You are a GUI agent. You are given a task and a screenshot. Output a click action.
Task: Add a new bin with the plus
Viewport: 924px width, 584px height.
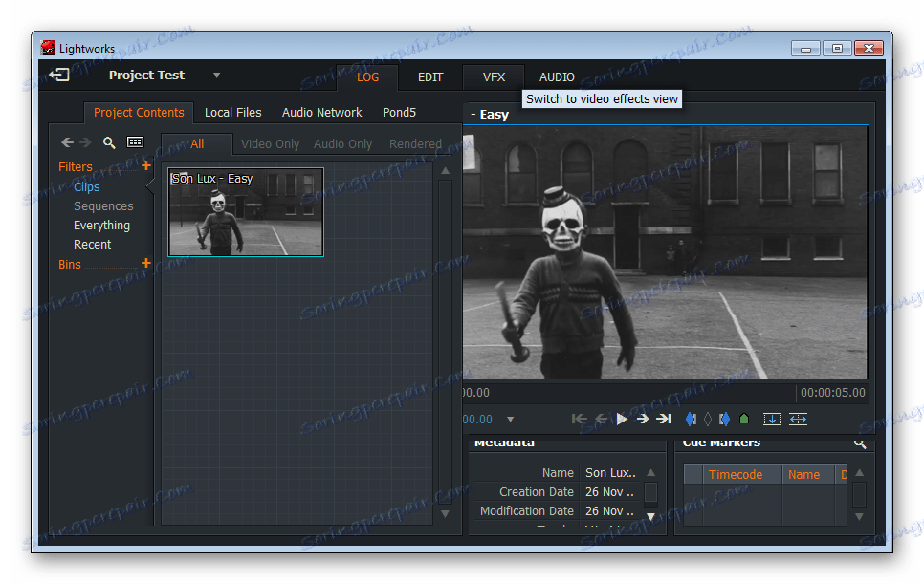coord(146,263)
